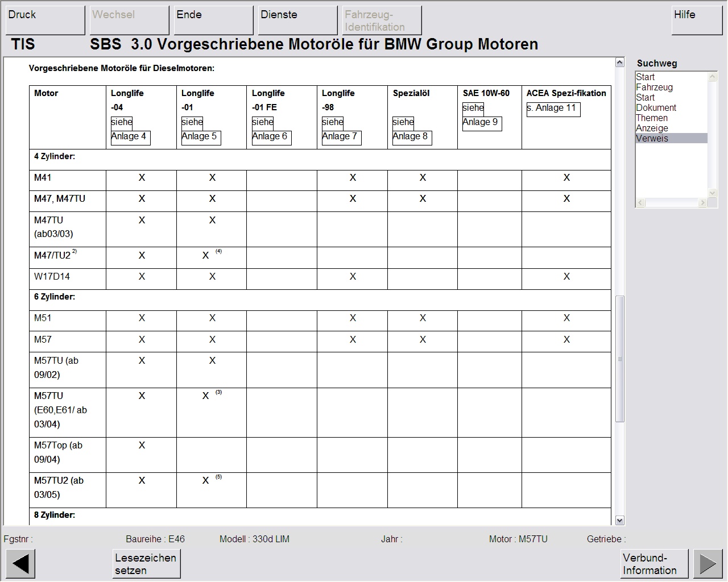Click the W17D14 row label
This screenshot has height=582, width=728.
[52, 277]
